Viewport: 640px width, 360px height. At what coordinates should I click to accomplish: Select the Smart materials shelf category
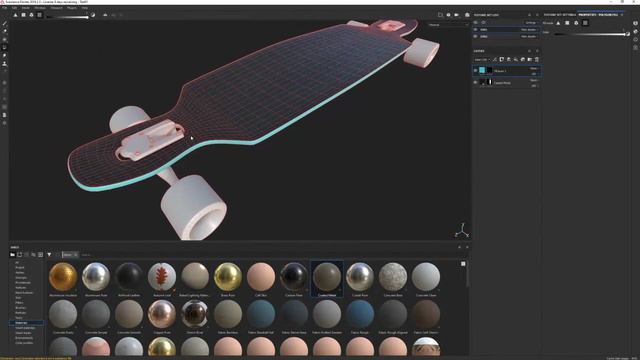[25, 328]
